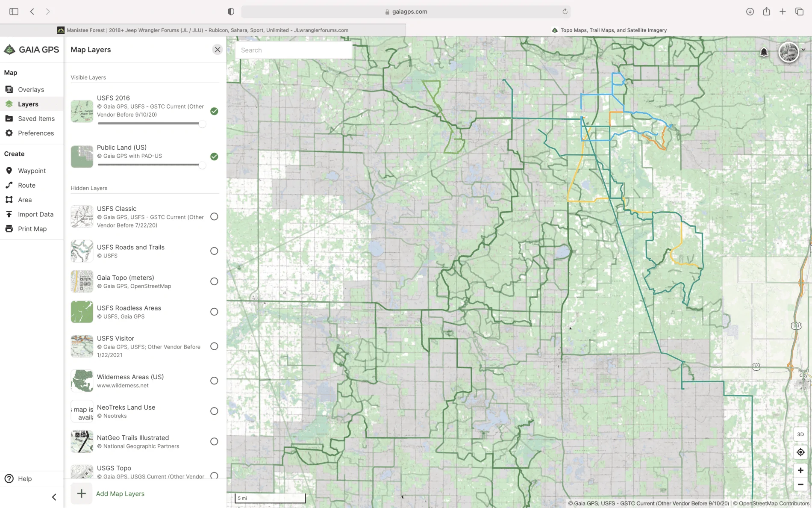Enable the USFS Roads and Trails layer
This screenshot has width=812, height=508.
[214, 251]
